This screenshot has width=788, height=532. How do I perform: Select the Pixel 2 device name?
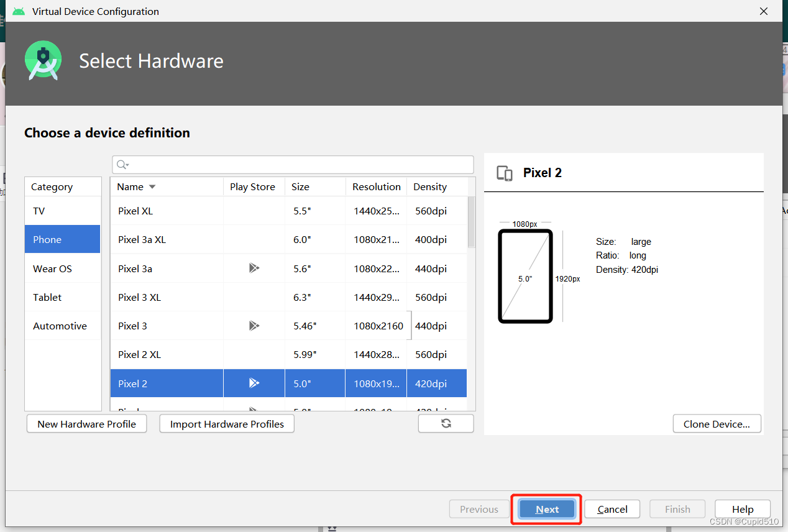[x=132, y=383]
